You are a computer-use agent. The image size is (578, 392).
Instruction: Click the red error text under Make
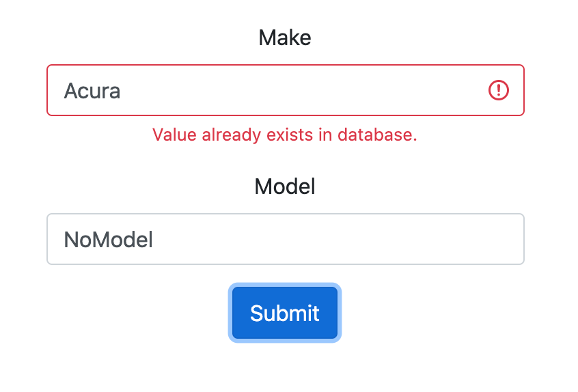click(285, 135)
